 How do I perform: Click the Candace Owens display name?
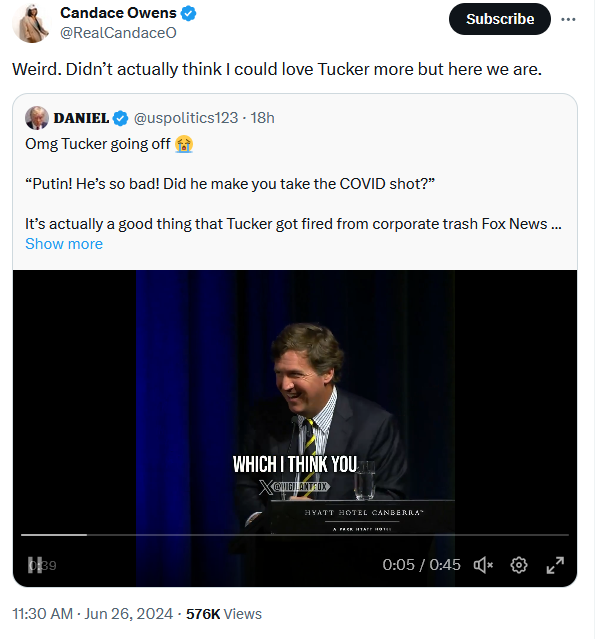[118, 13]
